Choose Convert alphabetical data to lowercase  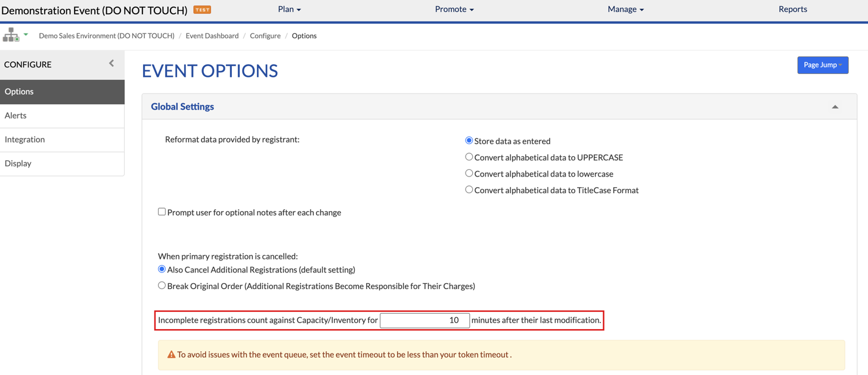click(469, 173)
